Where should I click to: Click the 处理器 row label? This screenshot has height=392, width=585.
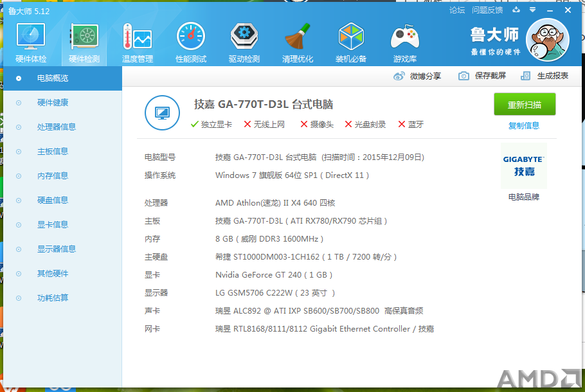click(x=156, y=203)
